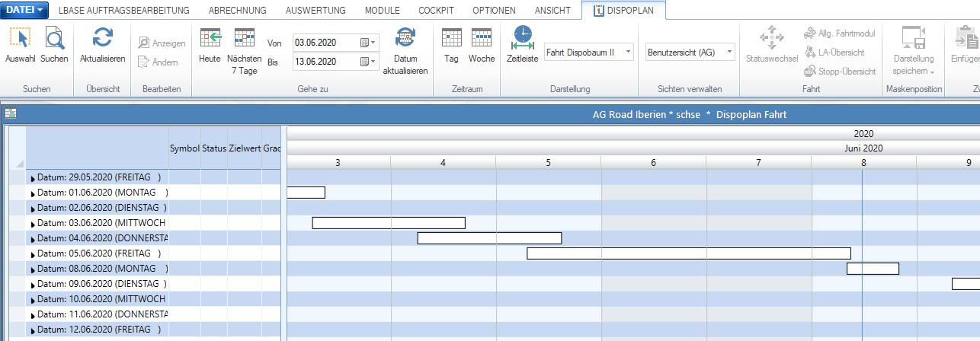Click the Symbol column header
The width and height of the screenshot is (980, 341).
click(x=184, y=148)
